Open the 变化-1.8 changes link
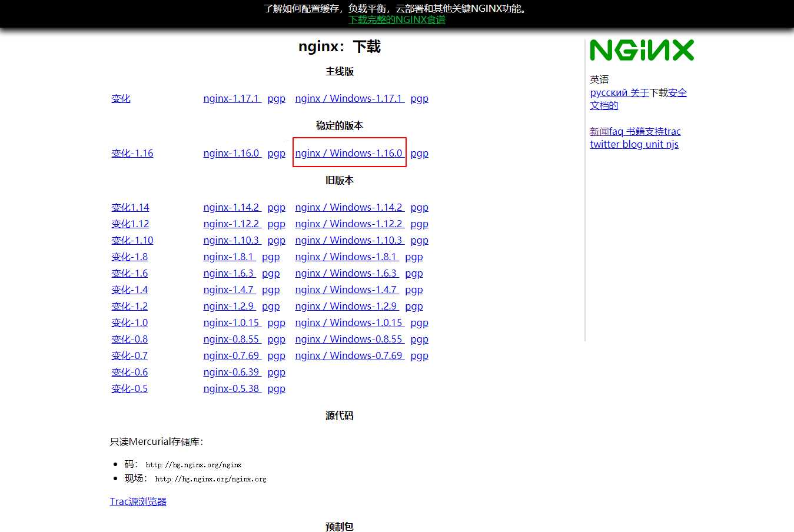 pyautogui.click(x=129, y=257)
